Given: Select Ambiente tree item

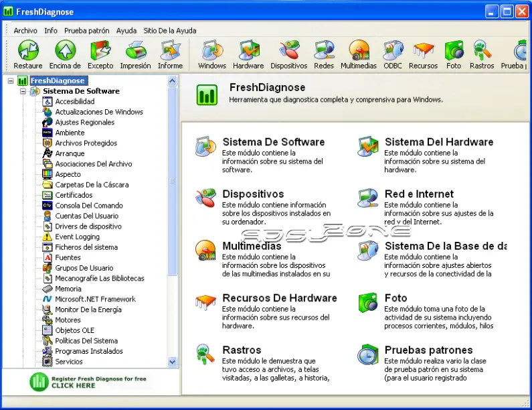Looking at the screenshot, I should [70, 133].
